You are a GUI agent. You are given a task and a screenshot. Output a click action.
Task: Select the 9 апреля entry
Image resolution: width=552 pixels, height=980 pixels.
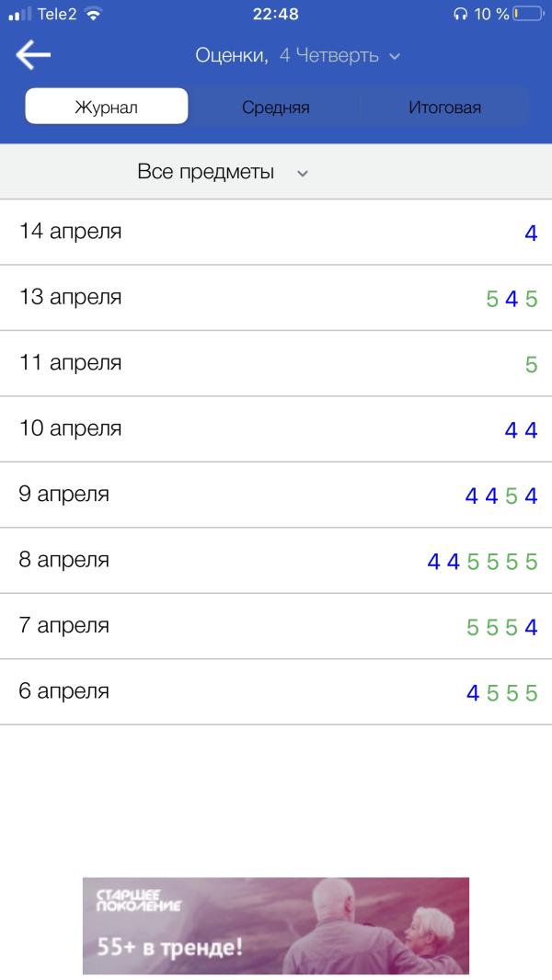pos(276,495)
